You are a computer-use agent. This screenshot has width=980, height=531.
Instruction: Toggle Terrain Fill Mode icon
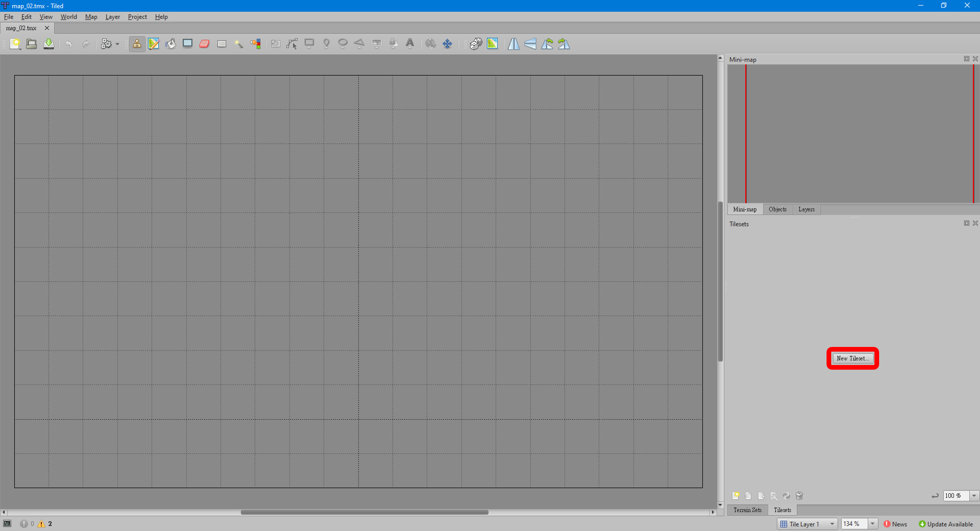[x=492, y=44]
